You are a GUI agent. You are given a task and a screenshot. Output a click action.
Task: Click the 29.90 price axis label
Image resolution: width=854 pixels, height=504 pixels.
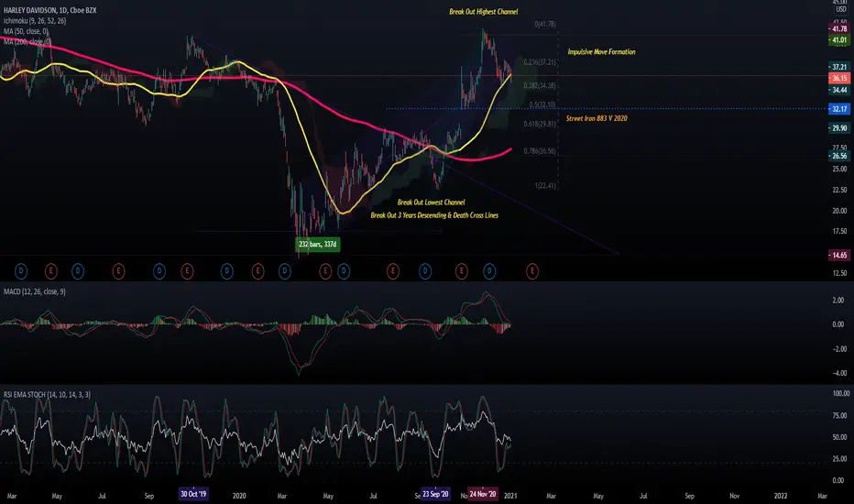pos(838,128)
